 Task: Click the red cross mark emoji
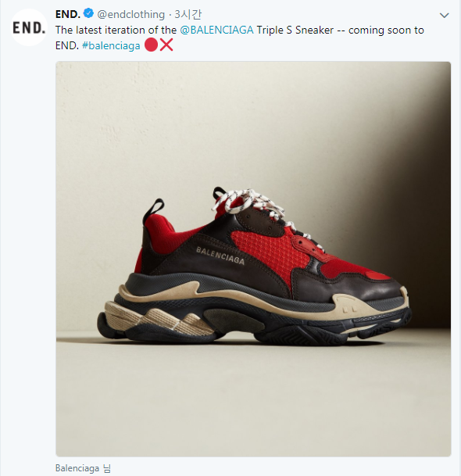(x=166, y=45)
